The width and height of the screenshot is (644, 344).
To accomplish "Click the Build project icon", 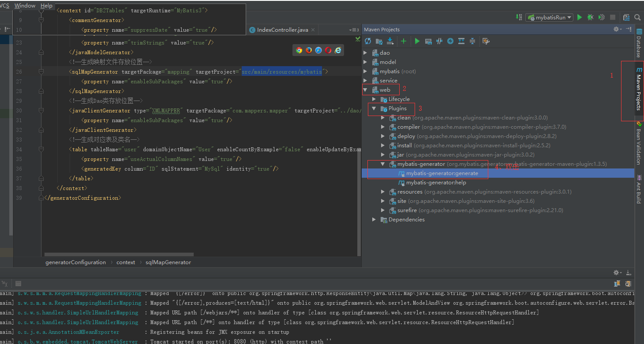I will click(520, 17).
